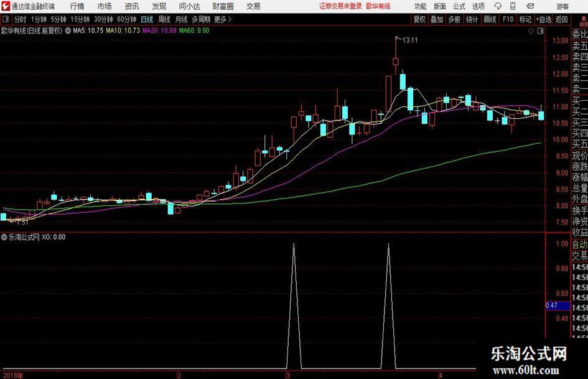Click the customer service headset icon
This screenshot has width=588, height=379.
coord(498,6)
